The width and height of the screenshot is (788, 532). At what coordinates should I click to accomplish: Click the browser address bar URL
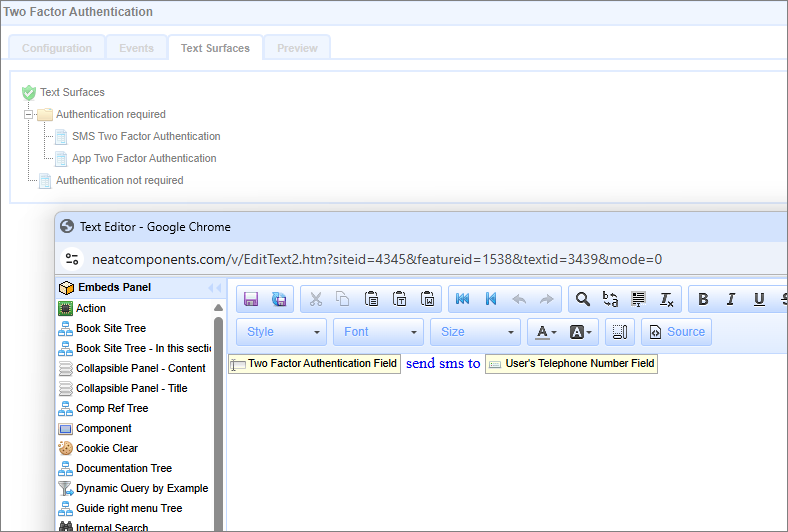[x=376, y=259]
